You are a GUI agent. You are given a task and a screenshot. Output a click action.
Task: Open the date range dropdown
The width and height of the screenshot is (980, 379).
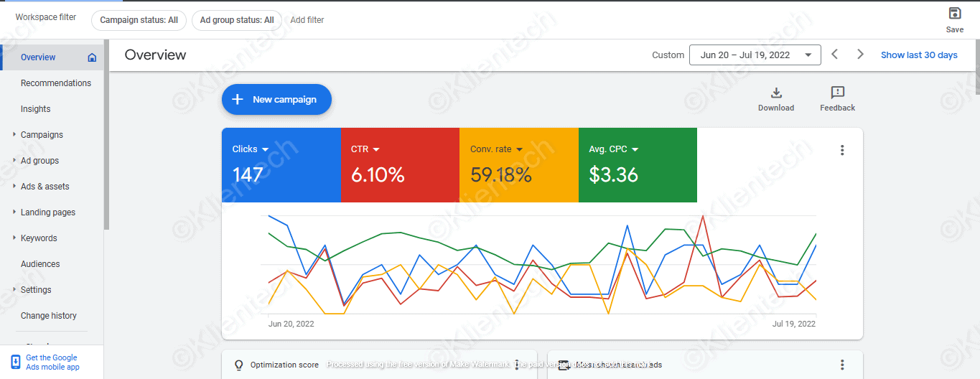(x=755, y=55)
